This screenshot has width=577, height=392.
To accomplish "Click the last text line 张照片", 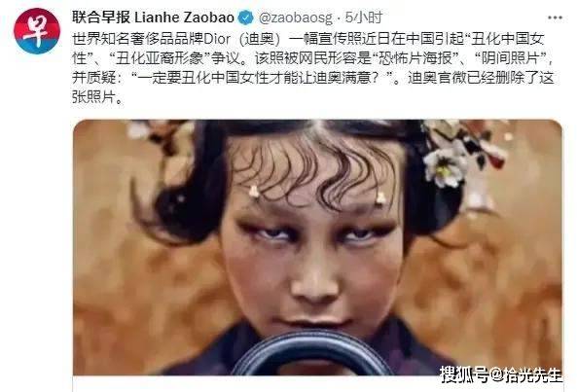I will [x=96, y=97].
